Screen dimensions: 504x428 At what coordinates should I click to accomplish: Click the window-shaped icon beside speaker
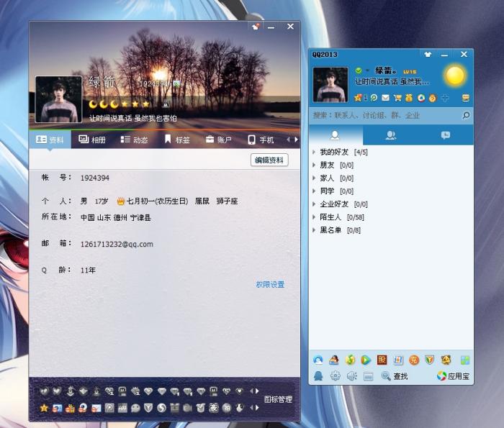369,376
